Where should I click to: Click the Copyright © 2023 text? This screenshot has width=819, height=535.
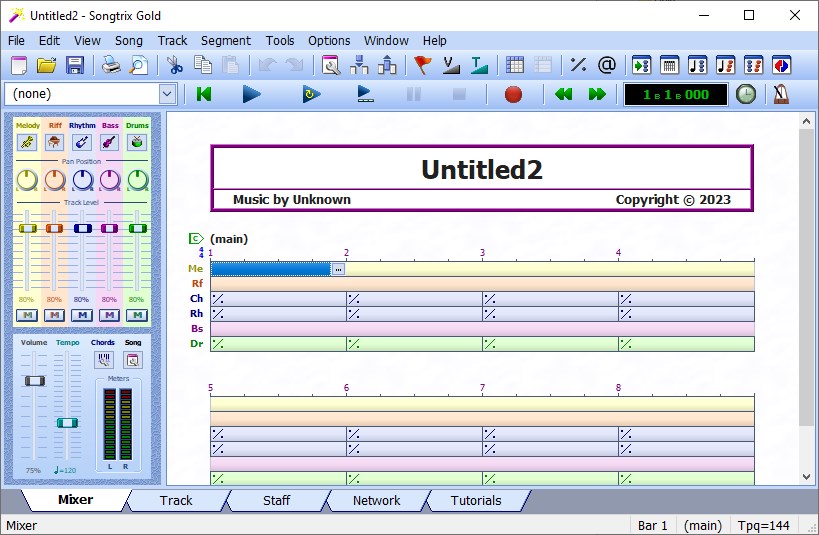673,200
